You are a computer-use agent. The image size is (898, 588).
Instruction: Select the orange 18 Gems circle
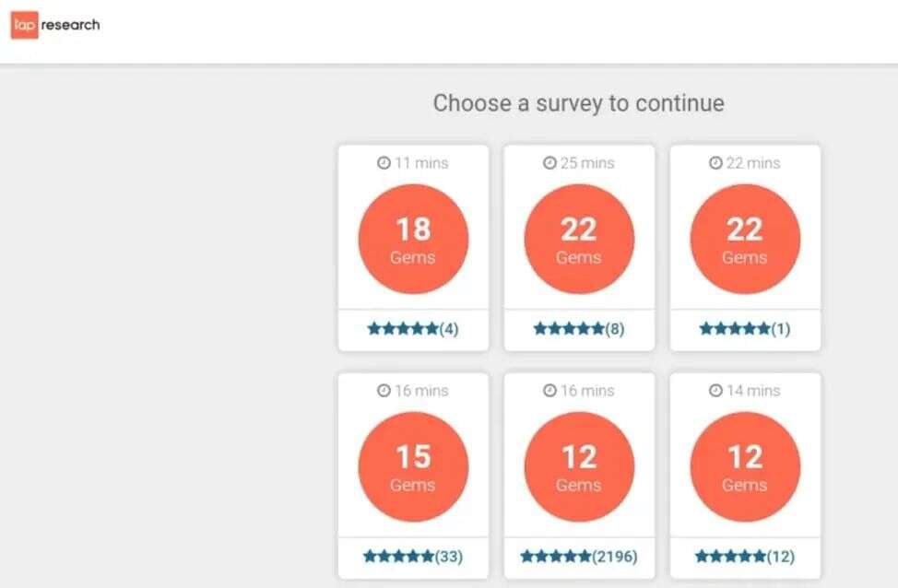[413, 239]
